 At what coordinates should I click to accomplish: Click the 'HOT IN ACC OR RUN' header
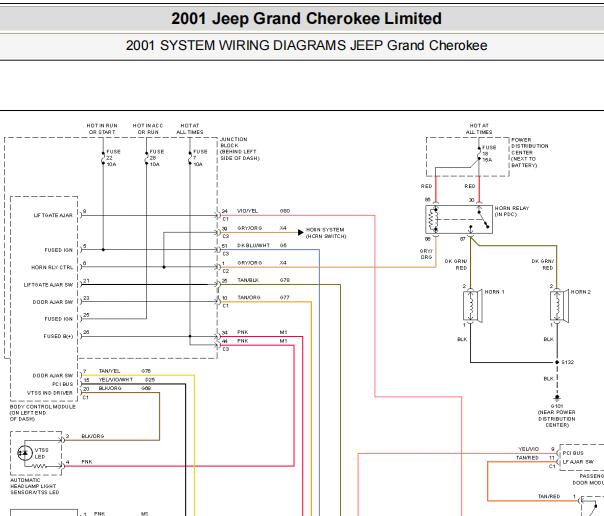point(148,129)
